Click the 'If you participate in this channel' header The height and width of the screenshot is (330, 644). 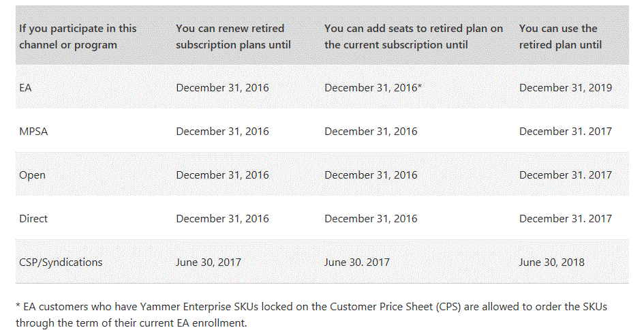[x=78, y=36]
